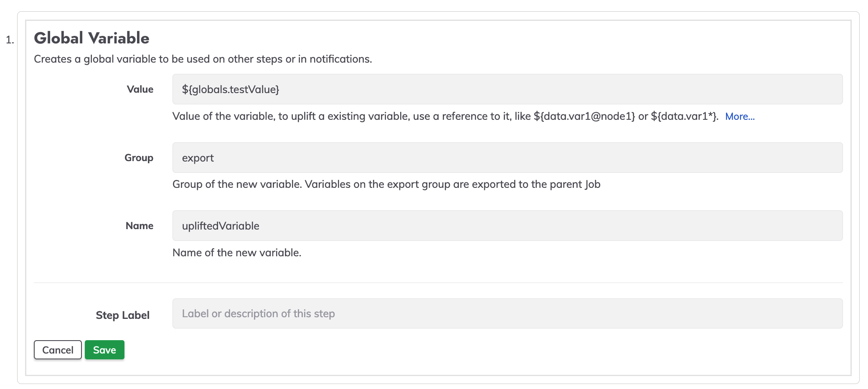
Task: Click the Group field label
Action: coord(139,158)
